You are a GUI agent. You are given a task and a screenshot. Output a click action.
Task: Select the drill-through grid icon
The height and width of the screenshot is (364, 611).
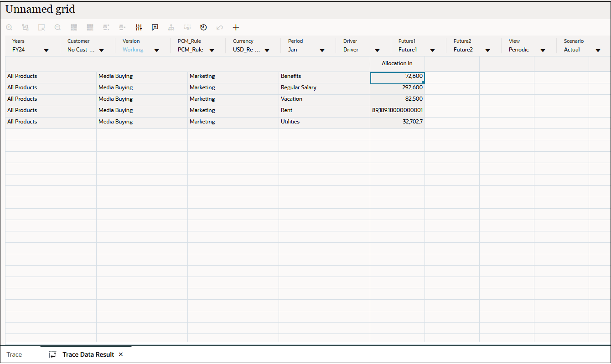point(25,27)
